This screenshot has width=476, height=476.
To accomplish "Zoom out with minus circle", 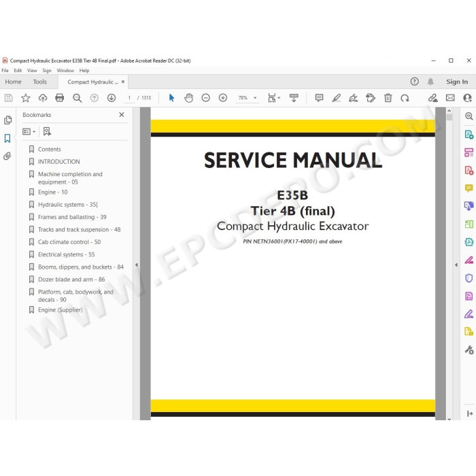I will (x=206, y=98).
